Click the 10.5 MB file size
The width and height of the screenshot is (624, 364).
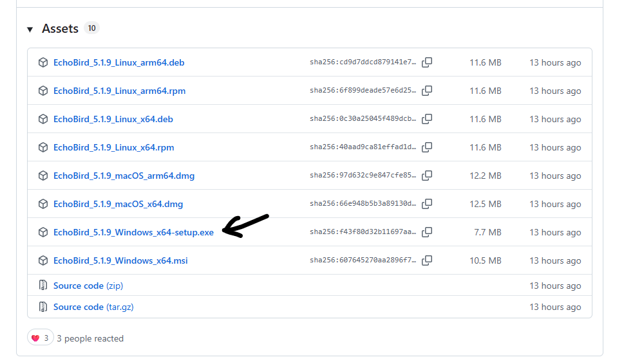[485, 260]
